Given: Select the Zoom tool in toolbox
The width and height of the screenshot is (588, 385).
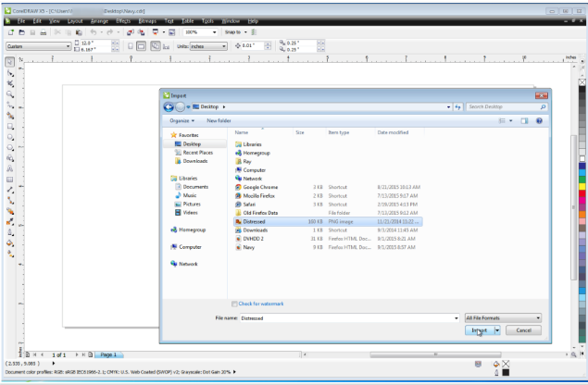Looking at the screenshot, I should [9, 94].
